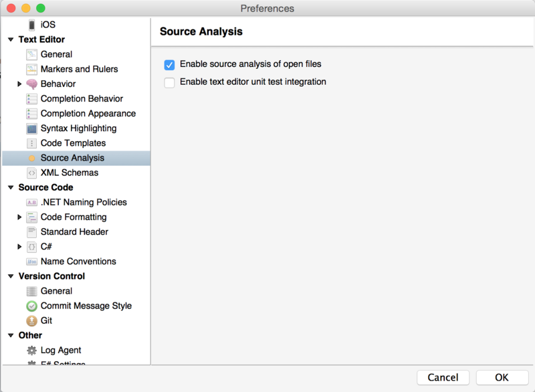Click the C# curly braces icon
535x392 pixels.
[31, 247]
